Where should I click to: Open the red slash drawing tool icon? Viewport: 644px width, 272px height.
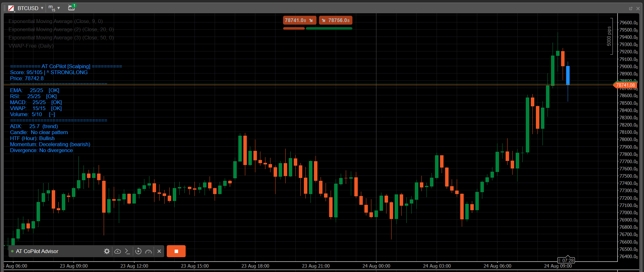[11, 8]
